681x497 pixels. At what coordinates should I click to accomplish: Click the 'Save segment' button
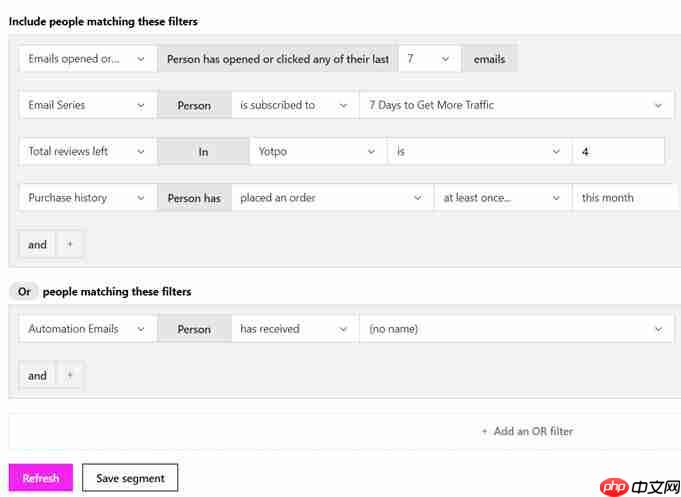click(130, 478)
